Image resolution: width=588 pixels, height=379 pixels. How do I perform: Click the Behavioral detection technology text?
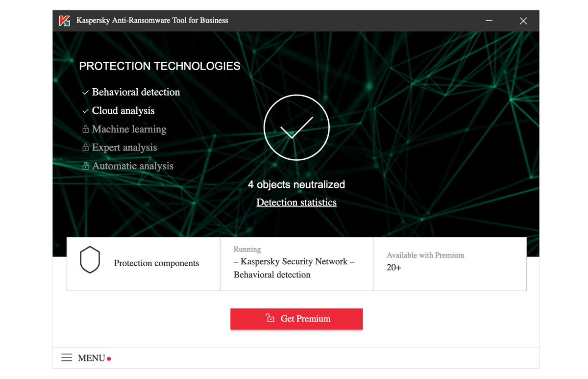[x=136, y=92]
